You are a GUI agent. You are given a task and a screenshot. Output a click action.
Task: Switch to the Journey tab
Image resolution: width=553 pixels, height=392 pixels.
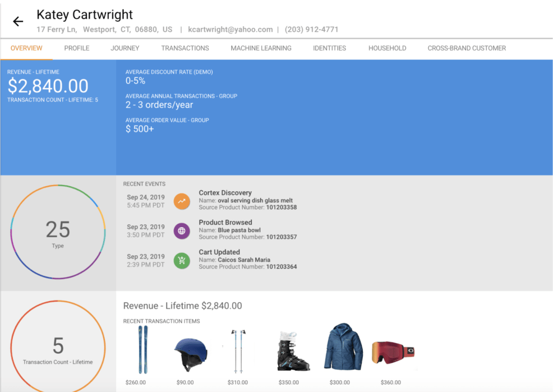pyautogui.click(x=125, y=48)
